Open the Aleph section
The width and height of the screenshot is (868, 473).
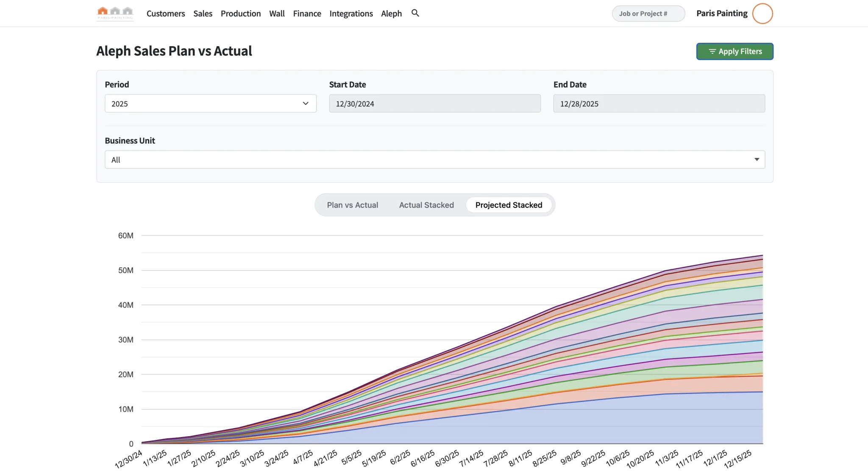pos(390,13)
